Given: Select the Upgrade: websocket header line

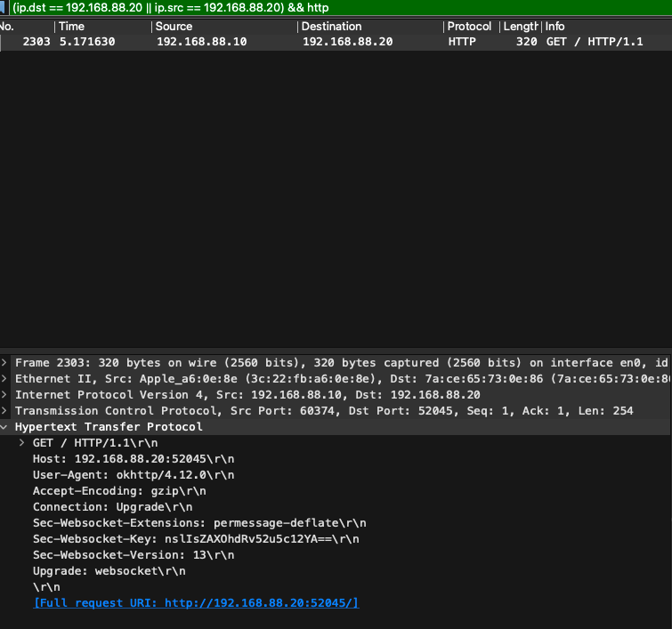Looking at the screenshot, I should click(109, 571).
